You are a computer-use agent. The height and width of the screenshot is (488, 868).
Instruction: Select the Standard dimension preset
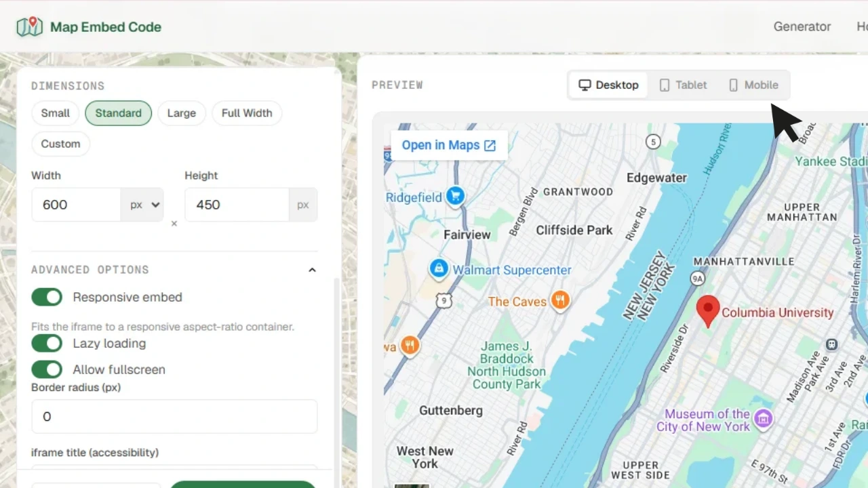tap(118, 113)
